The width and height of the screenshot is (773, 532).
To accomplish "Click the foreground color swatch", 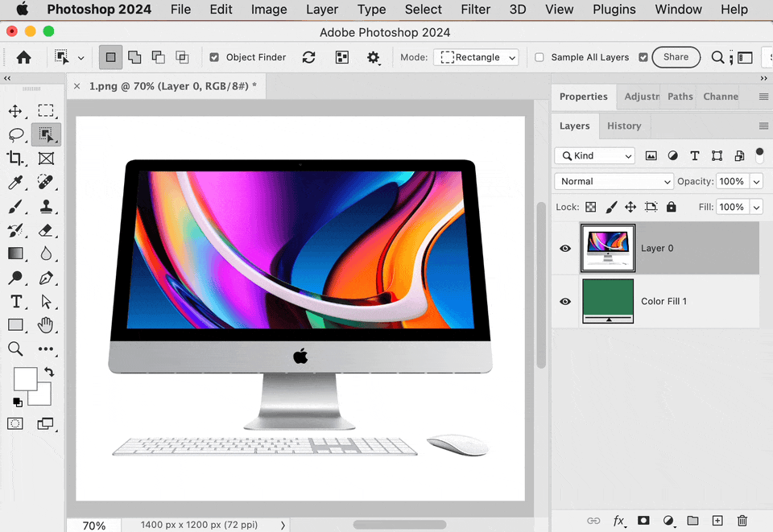I will pos(25,378).
